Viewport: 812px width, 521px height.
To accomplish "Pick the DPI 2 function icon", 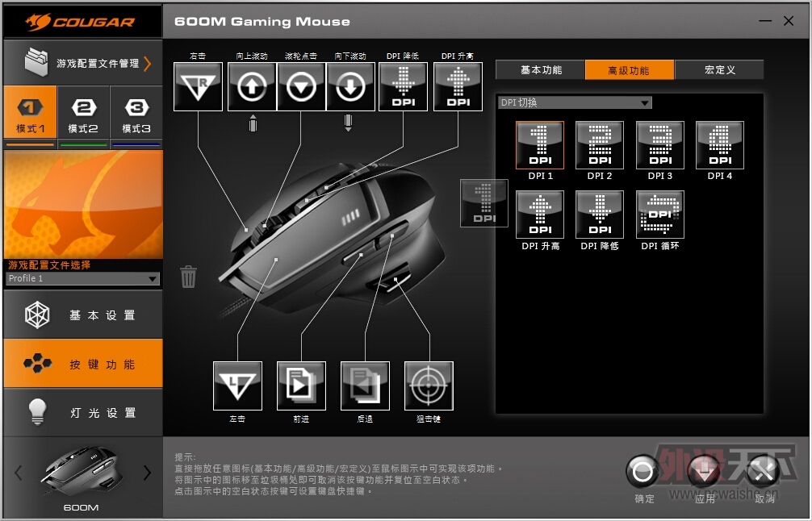I will click(x=600, y=145).
